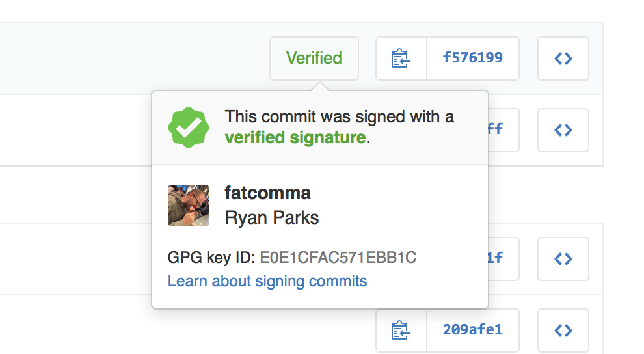Click the green checkmark seal icon
Screen dimensions: 644x354
[x=189, y=128]
